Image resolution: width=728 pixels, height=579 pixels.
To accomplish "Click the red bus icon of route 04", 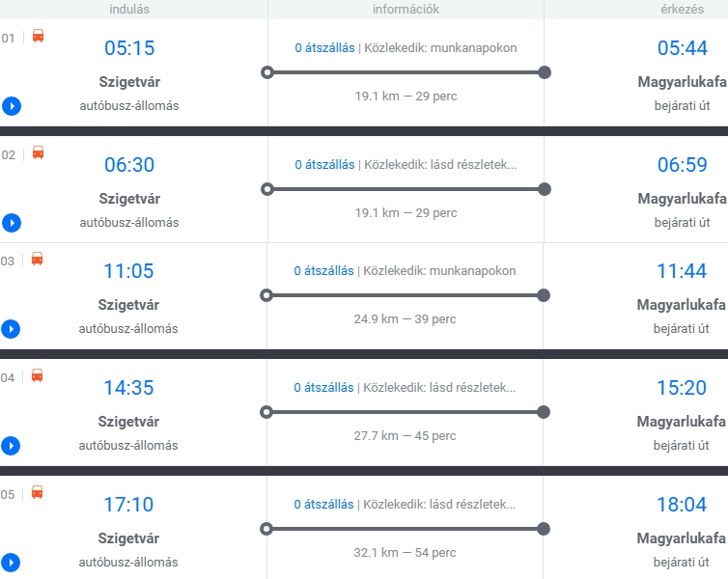I will [38, 375].
